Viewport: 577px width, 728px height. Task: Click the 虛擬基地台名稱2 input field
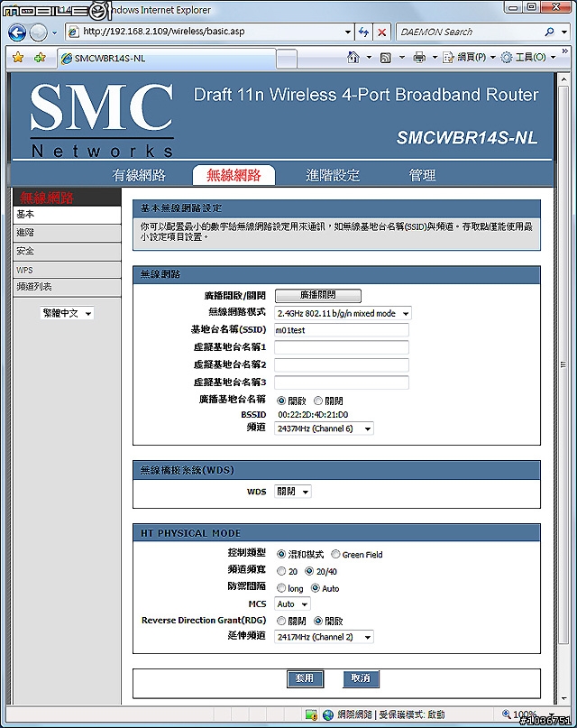pyautogui.click(x=342, y=365)
